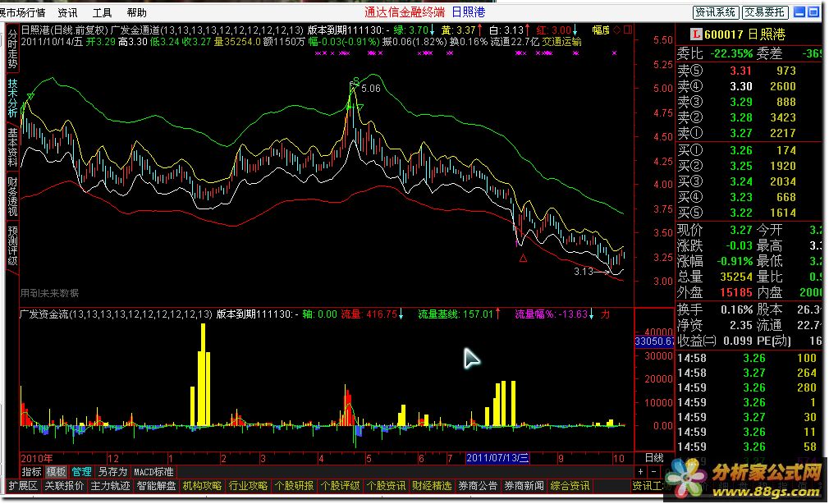Open the 扩展区 bottom tab
The height and width of the screenshot is (504, 829).
(x=23, y=485)
